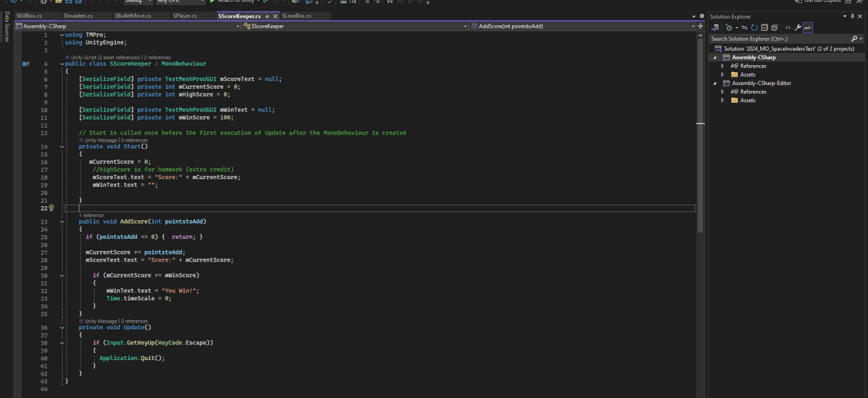Image resolution: width=868 pixels, height=398 pixels.
Task: Open Assembly-CSharp project navigation dropdown
Action: 237,27
